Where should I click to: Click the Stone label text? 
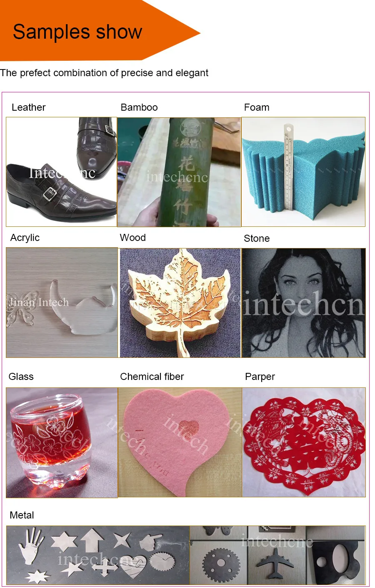tap(257, 238)
